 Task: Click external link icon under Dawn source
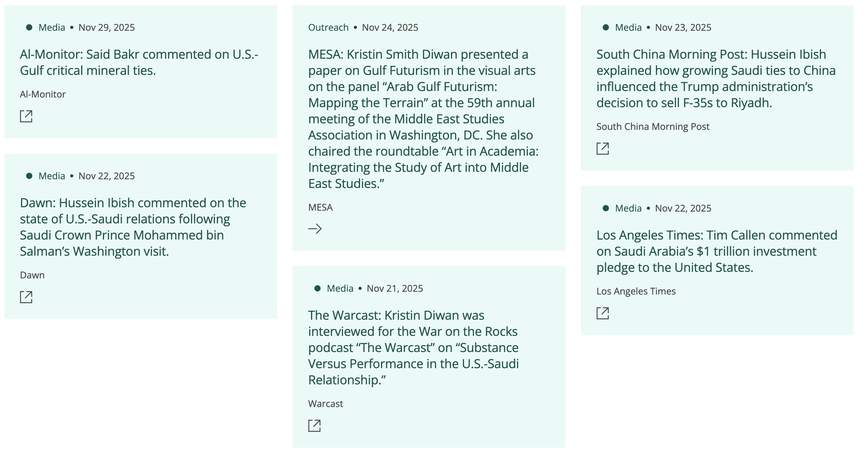click(x=26, y=297)
